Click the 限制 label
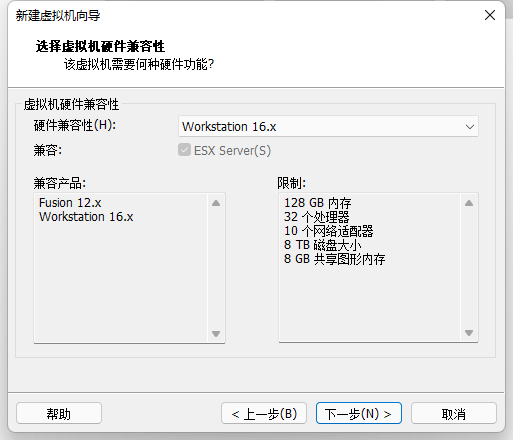513x440 pixels. (291, 183)
